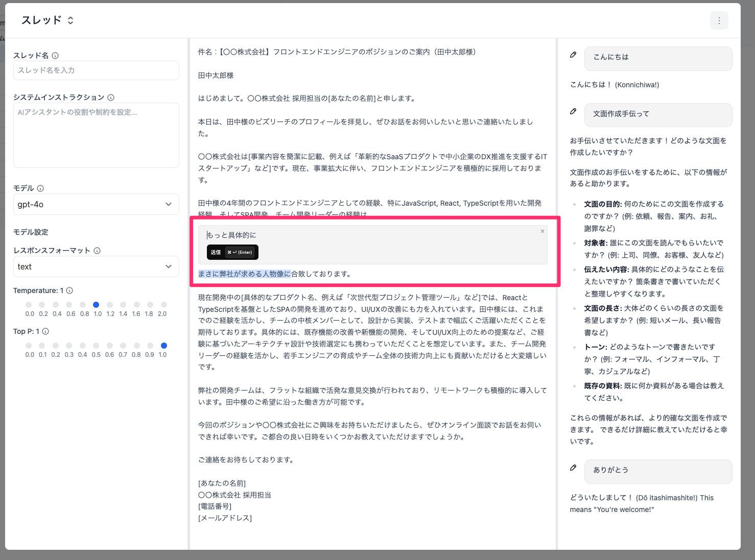Click the スレッド switcher chevron icon
This screenshot has width=755, height=560.
pos(70,20)
